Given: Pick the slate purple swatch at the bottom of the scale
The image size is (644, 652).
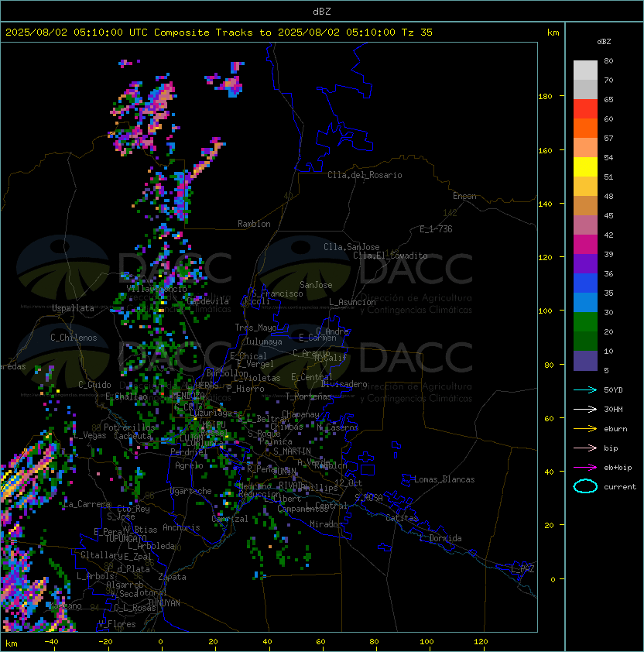Looking at the screenshot, I should point(585,361).
